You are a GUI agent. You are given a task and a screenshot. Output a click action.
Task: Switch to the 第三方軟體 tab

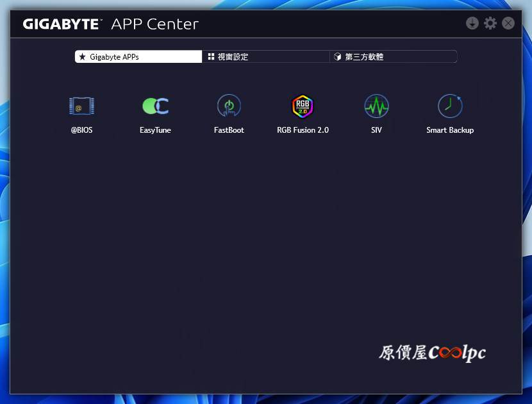pos(394,56)
